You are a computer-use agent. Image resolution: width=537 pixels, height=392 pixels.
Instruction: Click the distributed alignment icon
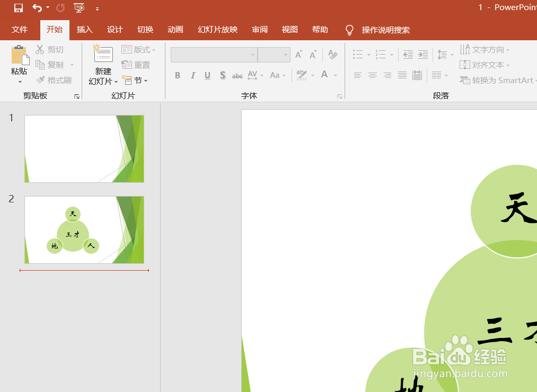[417, 75]
